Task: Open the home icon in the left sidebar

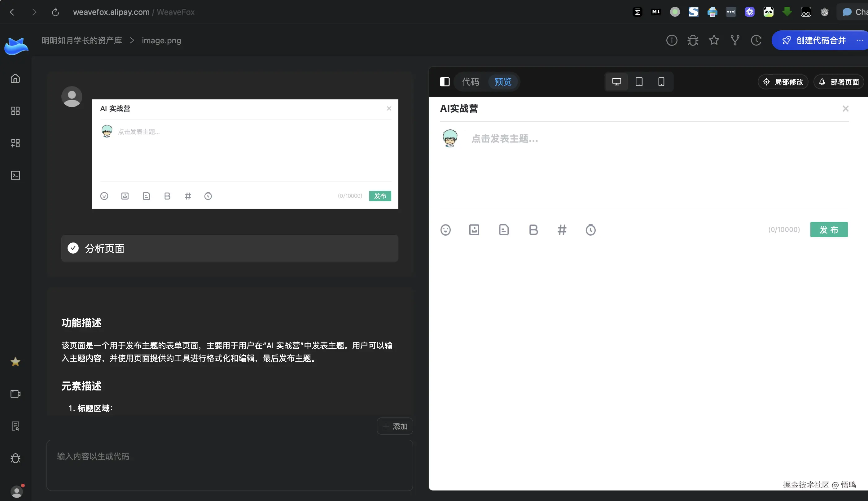Action: coord(15,78)
